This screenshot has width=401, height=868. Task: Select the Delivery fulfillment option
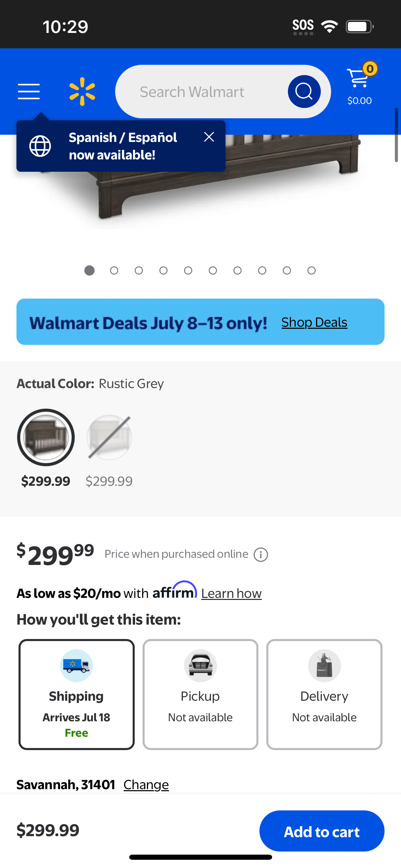tap(324, 694)
